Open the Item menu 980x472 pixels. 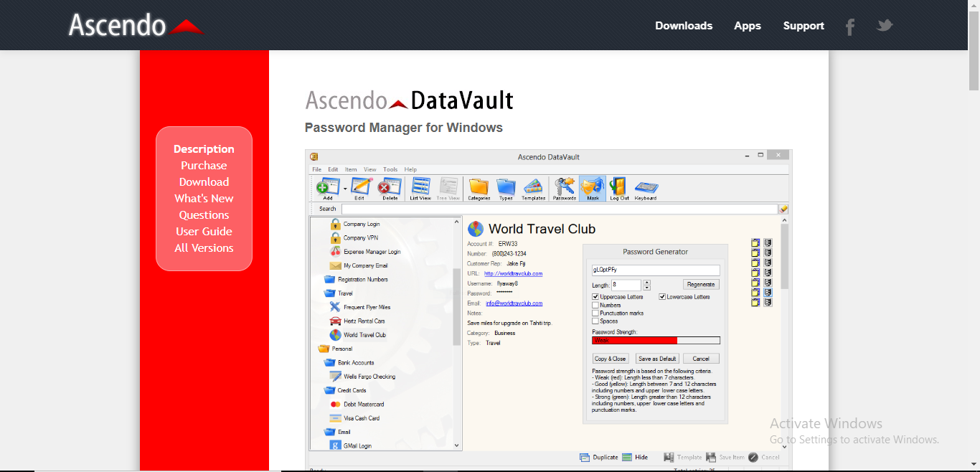(x=351, y=169)
